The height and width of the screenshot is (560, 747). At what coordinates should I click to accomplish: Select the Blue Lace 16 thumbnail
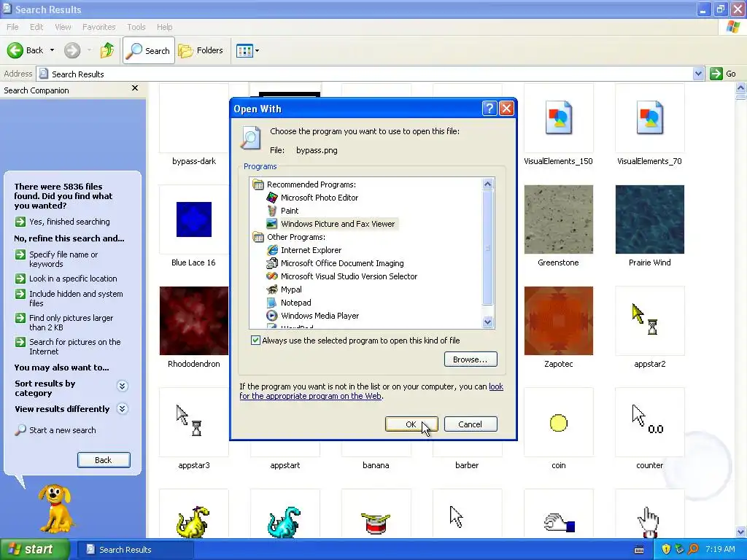194,219
